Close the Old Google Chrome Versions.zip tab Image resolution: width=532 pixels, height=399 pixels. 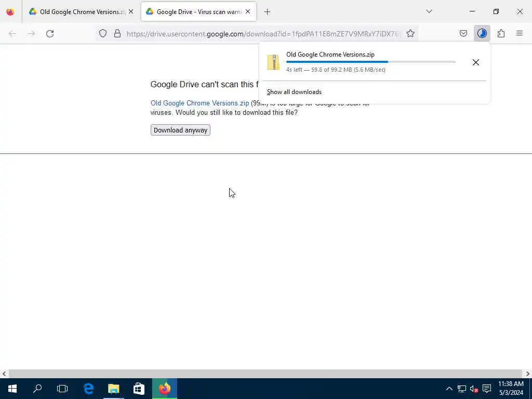(x=131, y=11)
